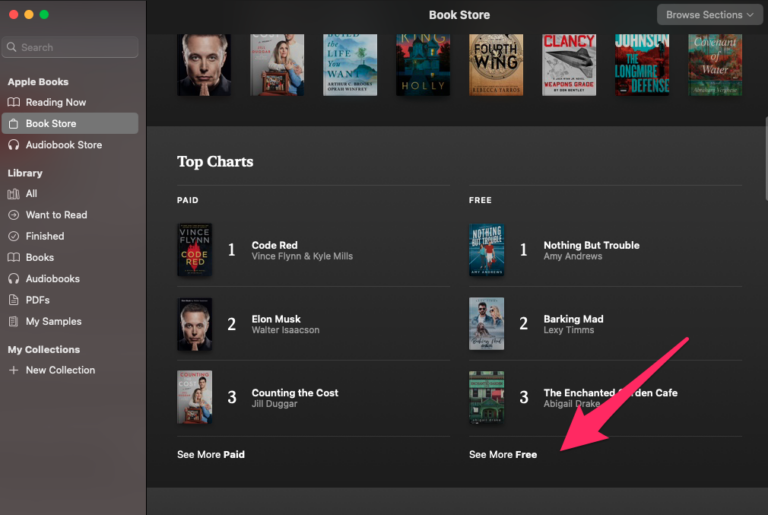Open the All library section

(x=32, y=194)
